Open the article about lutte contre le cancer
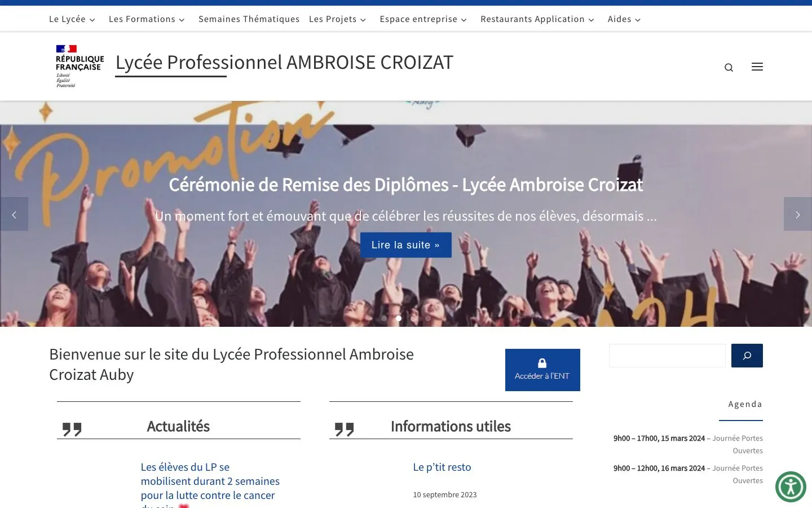Viewport: 812px width, 508px height. 210,484
